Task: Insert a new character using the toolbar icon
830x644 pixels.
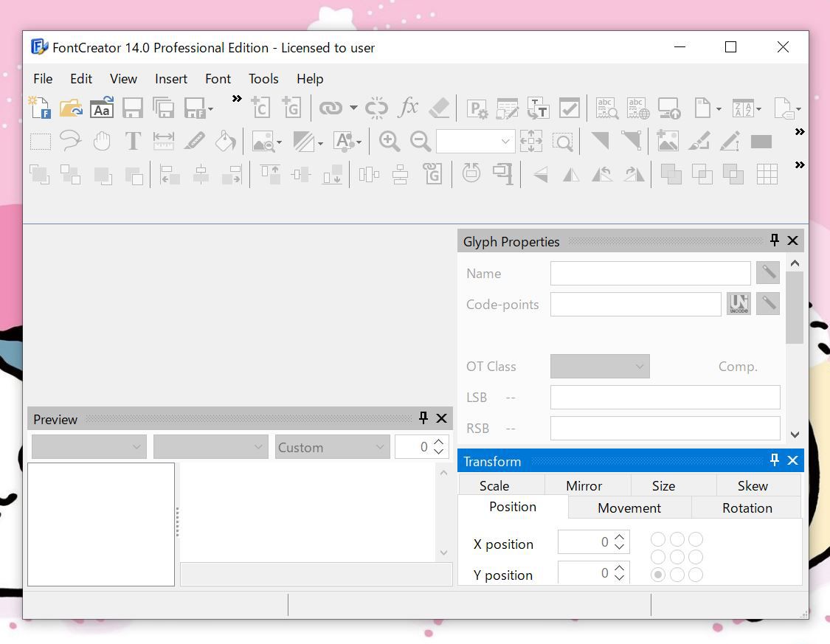Action: tap(260, 108)
